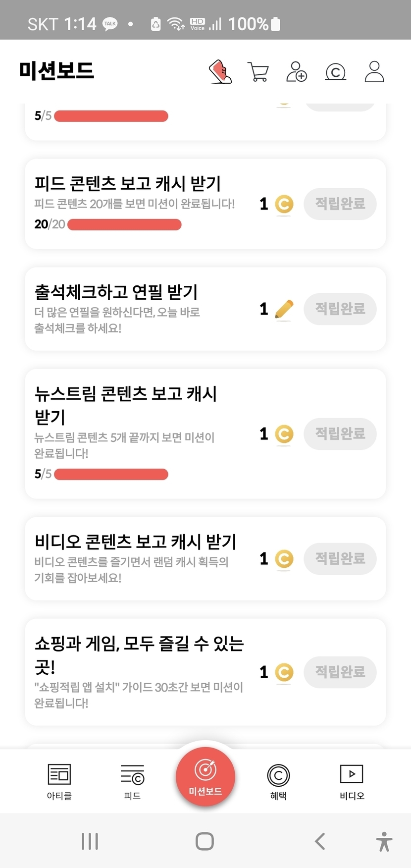
Task: Select the center 미션보드 button
Action: point(205,776)
